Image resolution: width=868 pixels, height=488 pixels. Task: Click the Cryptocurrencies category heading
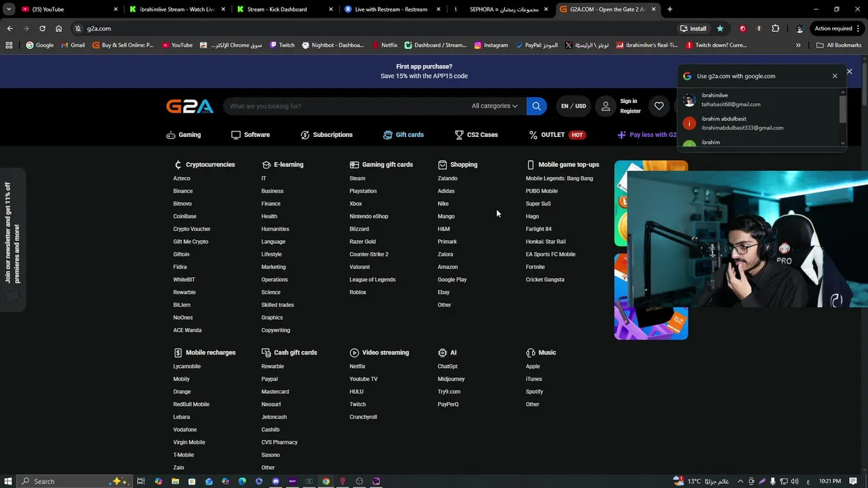[204, 165]
